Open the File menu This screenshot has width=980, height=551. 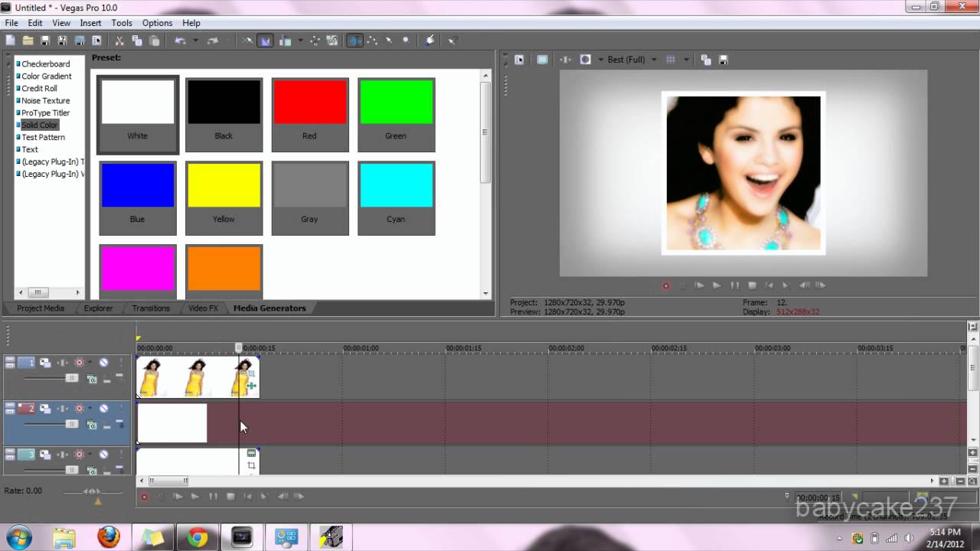point(11,23)
